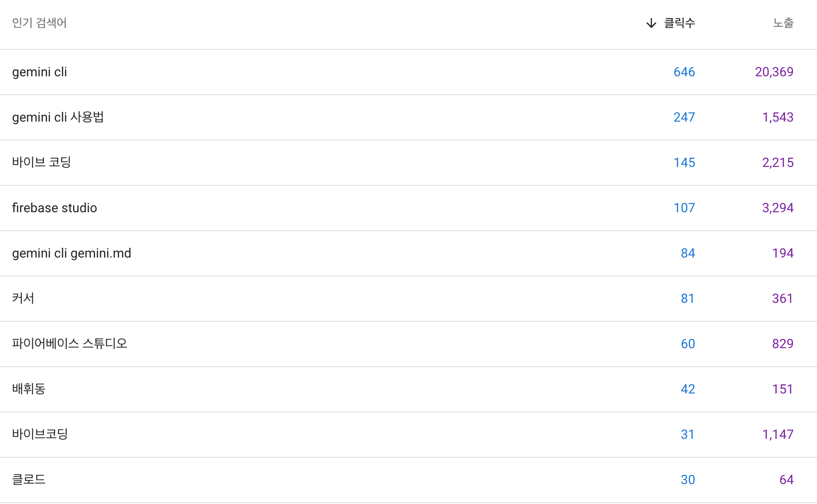Select the gemini cli 사용법 query
The width and height of the screenshot is (817, 504).
click(x=408, y=117)
